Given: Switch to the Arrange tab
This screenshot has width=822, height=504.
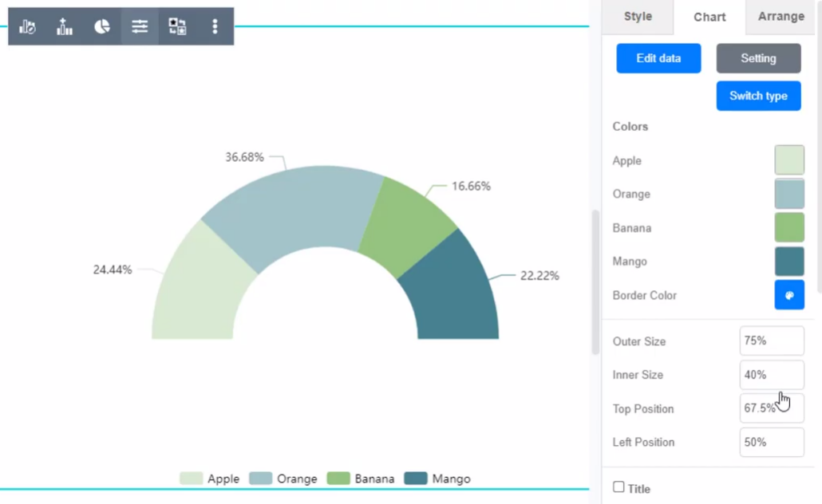Looking at the screenshot, I should pyautogui.click(x=781, y=17).
